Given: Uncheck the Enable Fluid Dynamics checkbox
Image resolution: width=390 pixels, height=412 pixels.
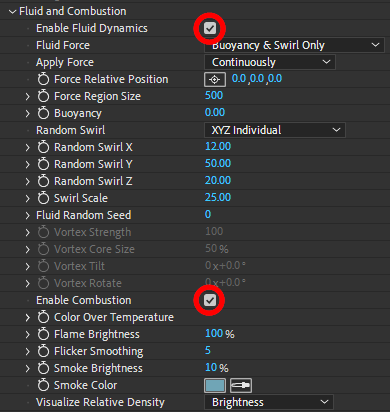Looking at the screenshot, I should tap(210, 28).
